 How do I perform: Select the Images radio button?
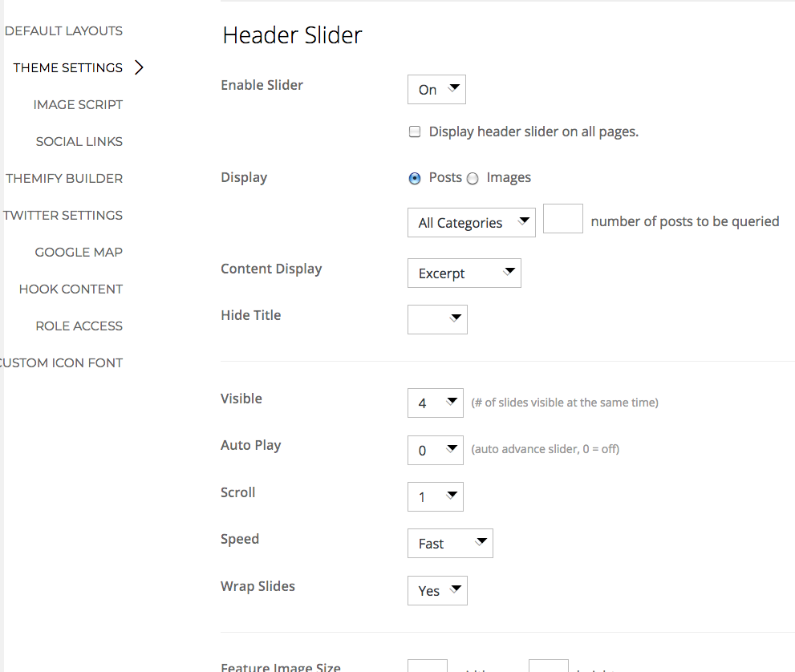coord(473,179)
